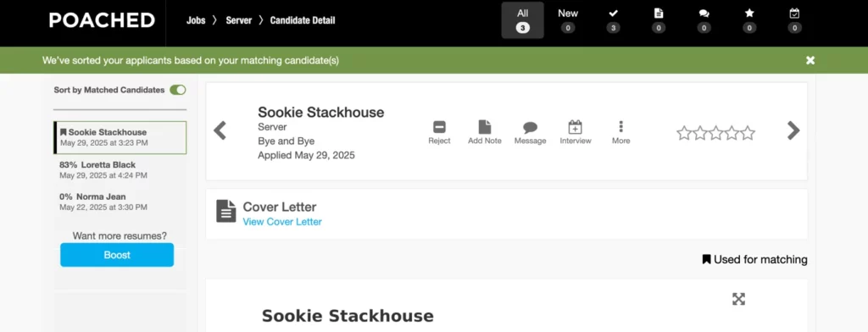This screenshot has height=332, width=868.
Task: Toggle Sort by Matched Candidates off
Action: click(x=178, y=90)
